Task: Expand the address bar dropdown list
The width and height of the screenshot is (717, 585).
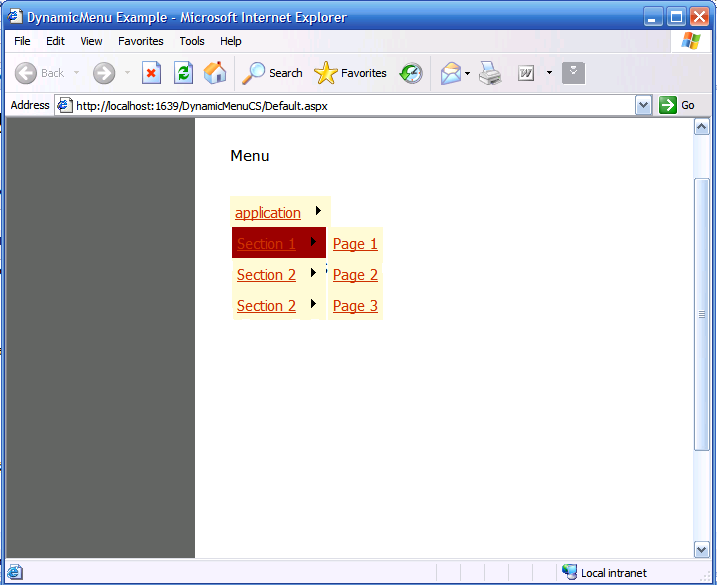Action: point(643,106)
